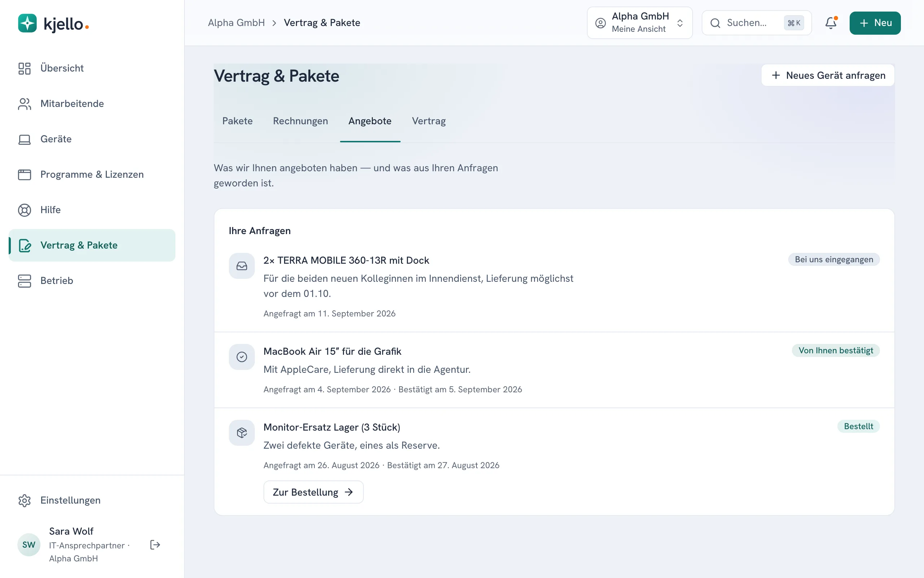This screenshot has height=578, width=924.
Task: Click the Hilfe lifebuoy icon
Action: [x=25, y=210]
